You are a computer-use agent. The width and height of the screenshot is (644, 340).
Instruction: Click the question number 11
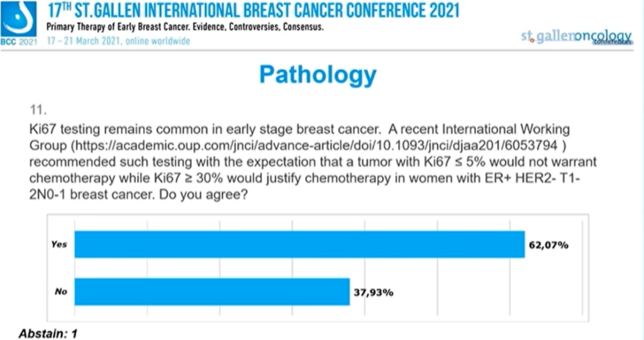(36, 110)
